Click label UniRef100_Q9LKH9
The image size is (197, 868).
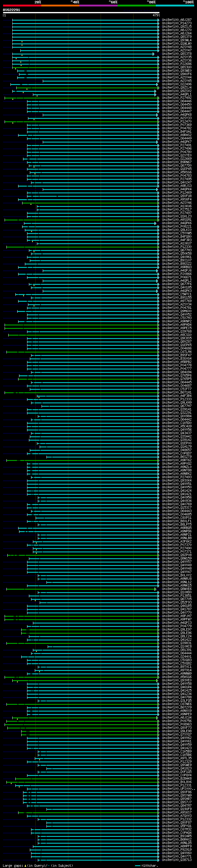click(177, 403)
